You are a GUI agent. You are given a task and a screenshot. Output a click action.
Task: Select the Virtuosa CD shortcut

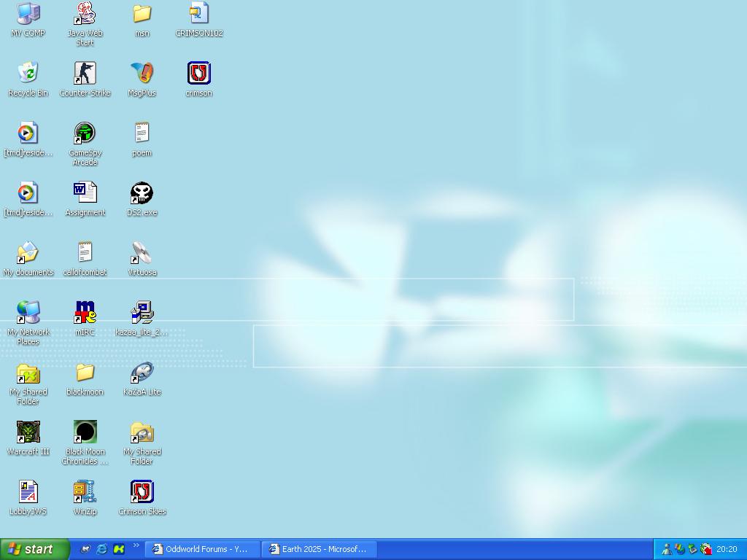(142, 253)
